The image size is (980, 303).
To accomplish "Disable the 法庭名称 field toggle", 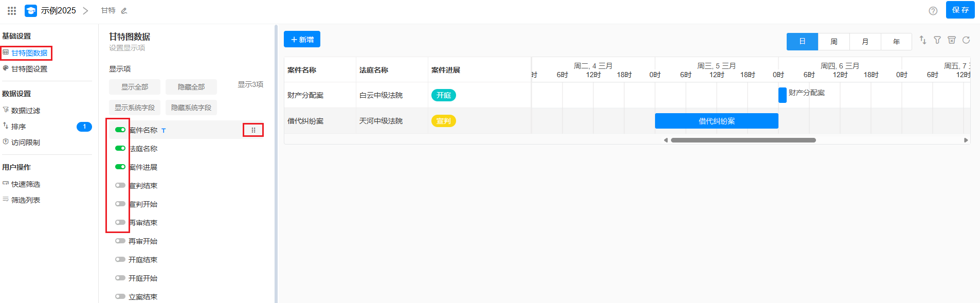I will (x=120, y=149).
